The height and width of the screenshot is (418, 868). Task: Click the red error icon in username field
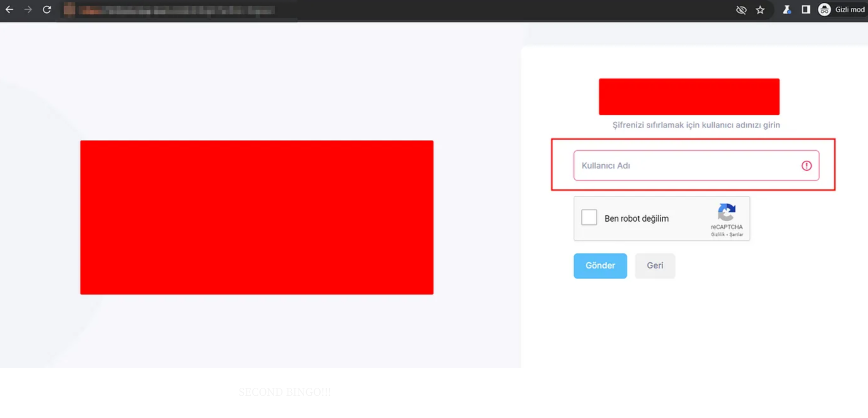(806, 166)
